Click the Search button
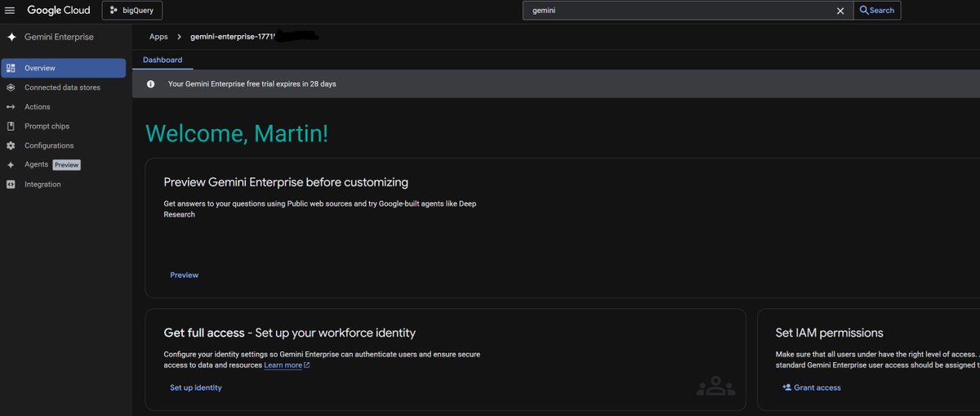This screenshot has height=416, width=980. pos(877,11)
